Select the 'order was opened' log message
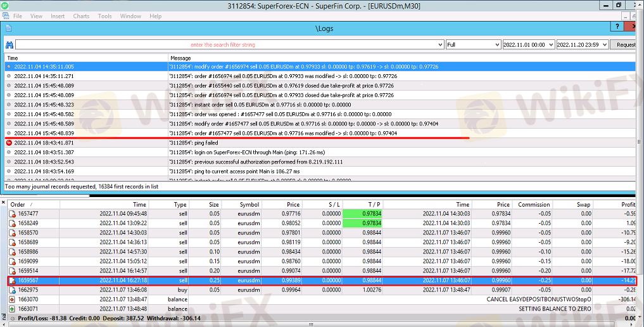The image size is (644, 327). (280, 114)
